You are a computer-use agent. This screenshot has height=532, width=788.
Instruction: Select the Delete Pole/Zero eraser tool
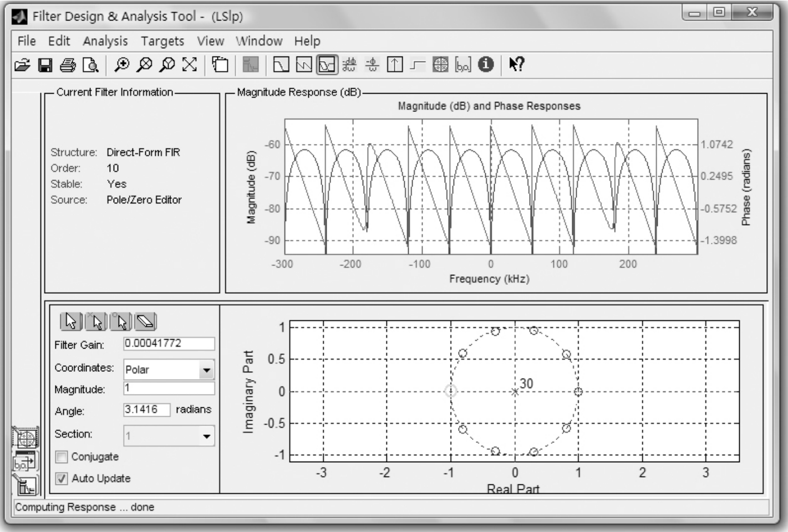145,321
